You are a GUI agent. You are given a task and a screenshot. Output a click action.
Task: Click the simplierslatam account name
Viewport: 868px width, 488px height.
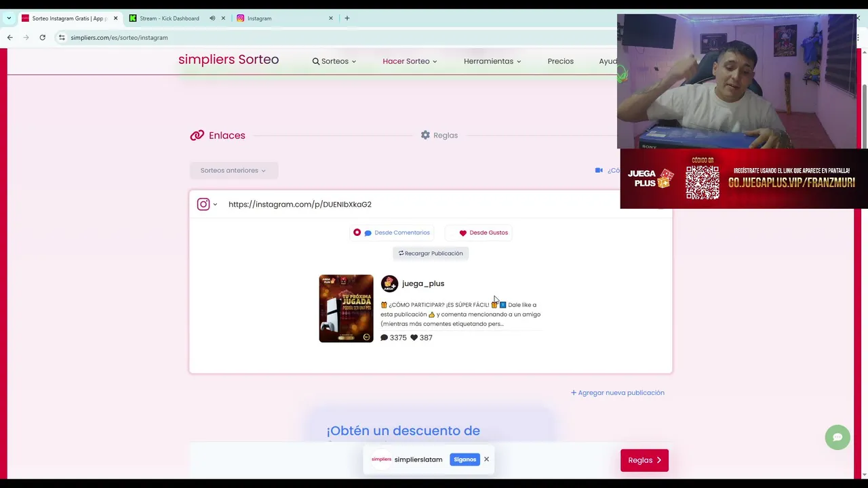pyautogui.click(x=418, y=460)
